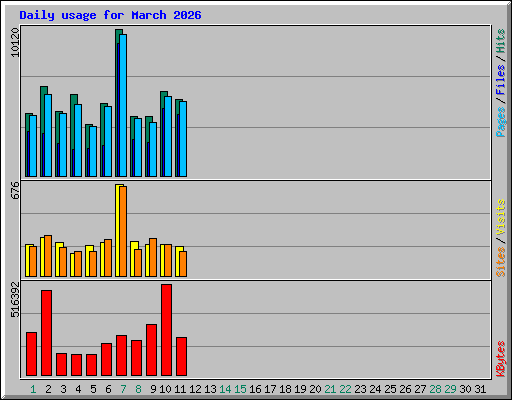Click the 10120 hits axis value
The image size is (512, 400).
click(x=15, y=42)
